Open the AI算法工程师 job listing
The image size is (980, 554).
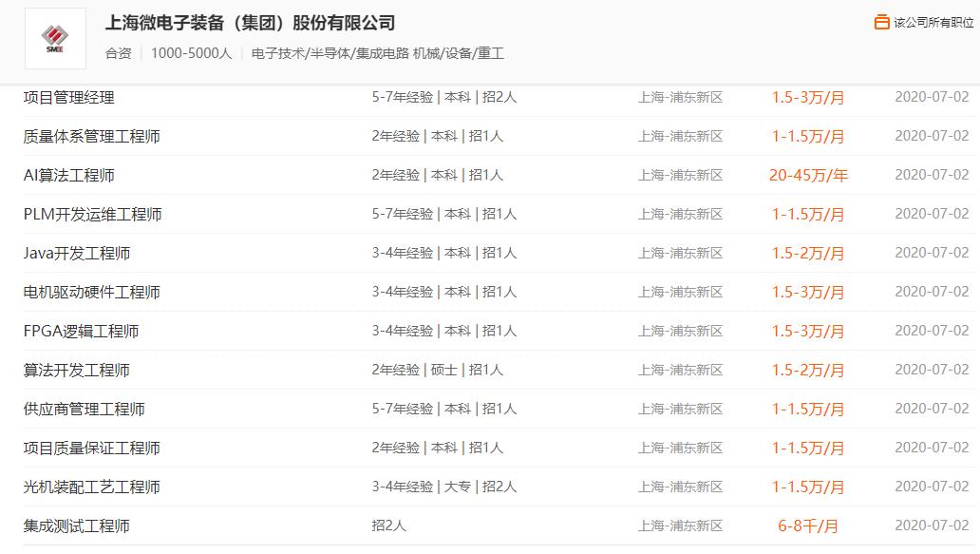[x=69, y=175]
